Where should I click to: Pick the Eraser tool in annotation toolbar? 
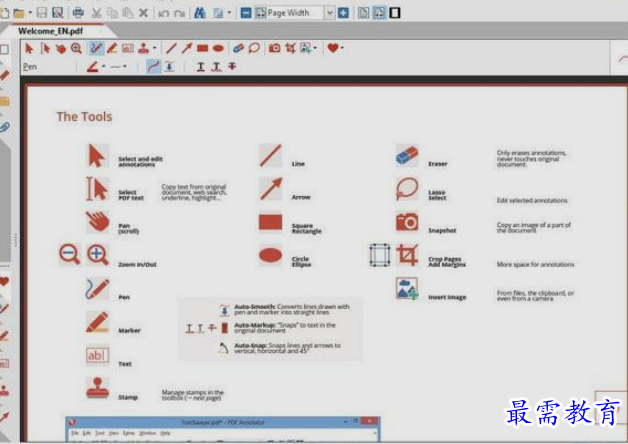238,48
